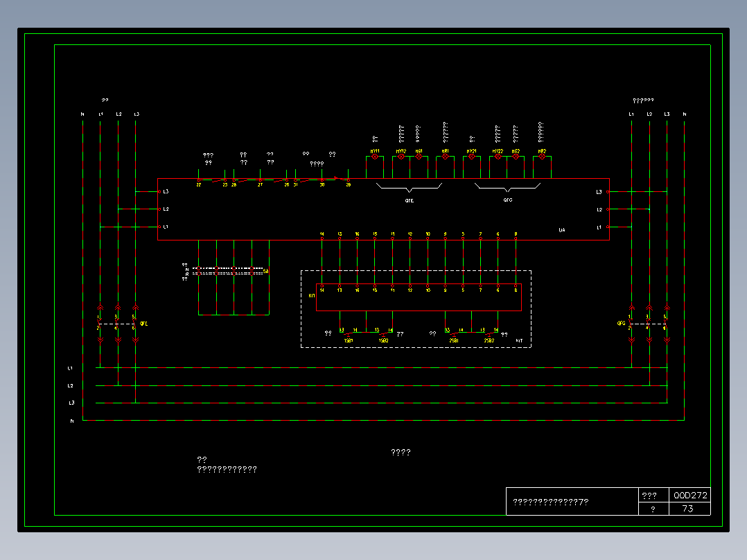Select terminal 22 on top of UA block
The image size is (747, 560).
[x=199, y=184]
